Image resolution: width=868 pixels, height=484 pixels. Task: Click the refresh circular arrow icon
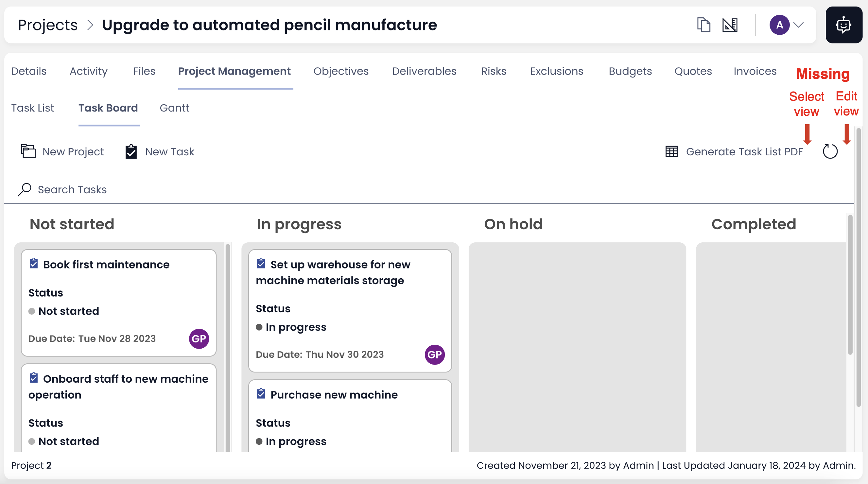coord(830,151)
